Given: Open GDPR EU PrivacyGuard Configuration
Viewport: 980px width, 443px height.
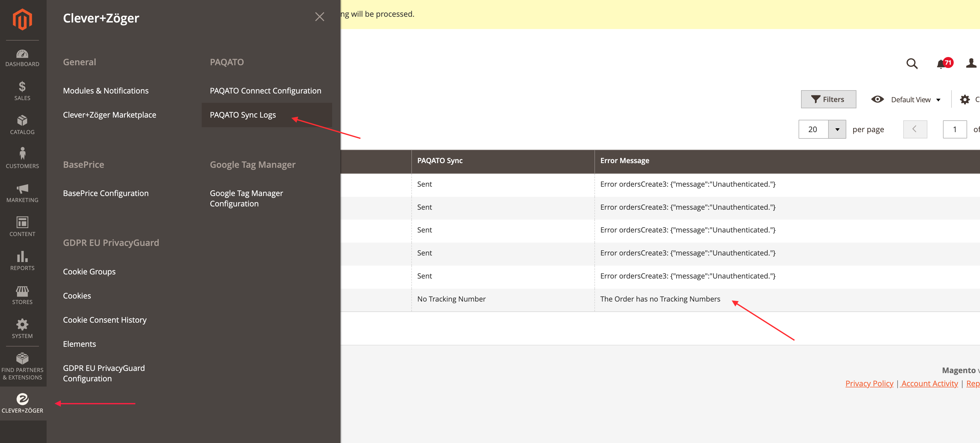Looking at the screenshot, I should coord(104,373).
